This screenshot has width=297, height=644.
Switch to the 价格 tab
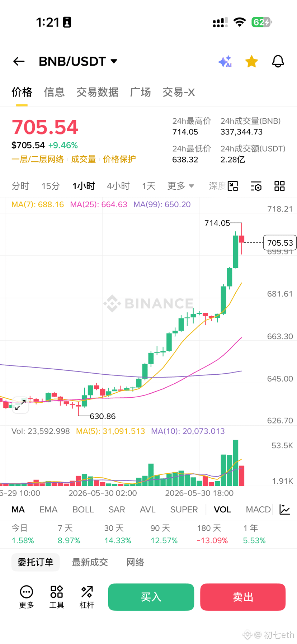click(22, 92)
